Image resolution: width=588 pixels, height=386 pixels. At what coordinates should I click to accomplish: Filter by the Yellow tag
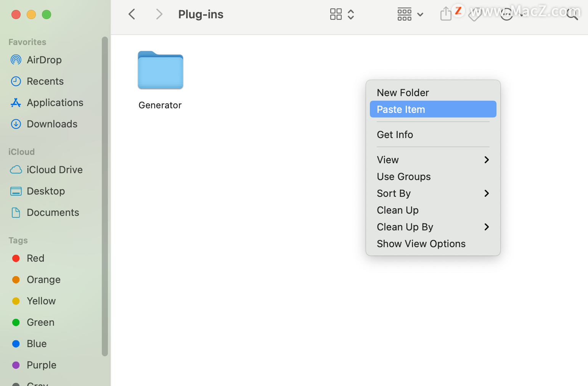(41, 301)
